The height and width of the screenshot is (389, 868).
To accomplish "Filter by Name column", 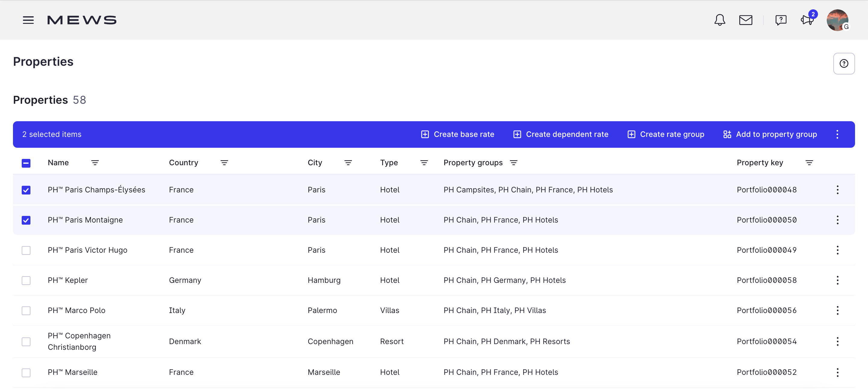I will point(95,163).
